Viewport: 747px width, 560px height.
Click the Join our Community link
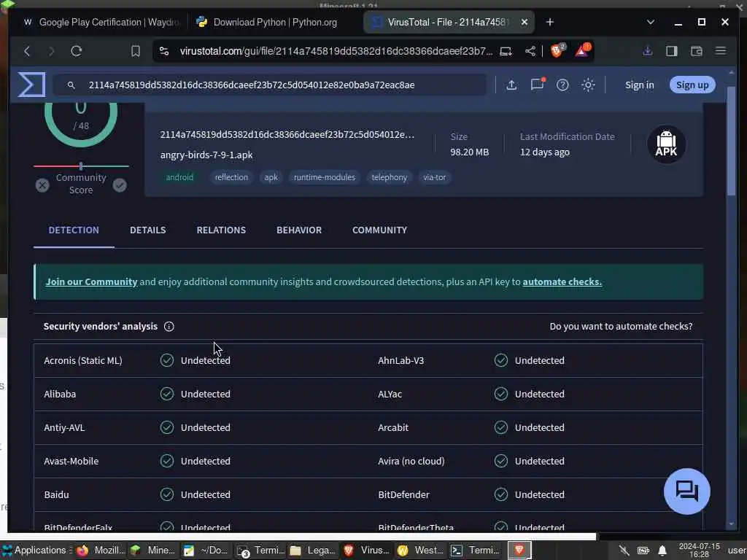point(91,282)
